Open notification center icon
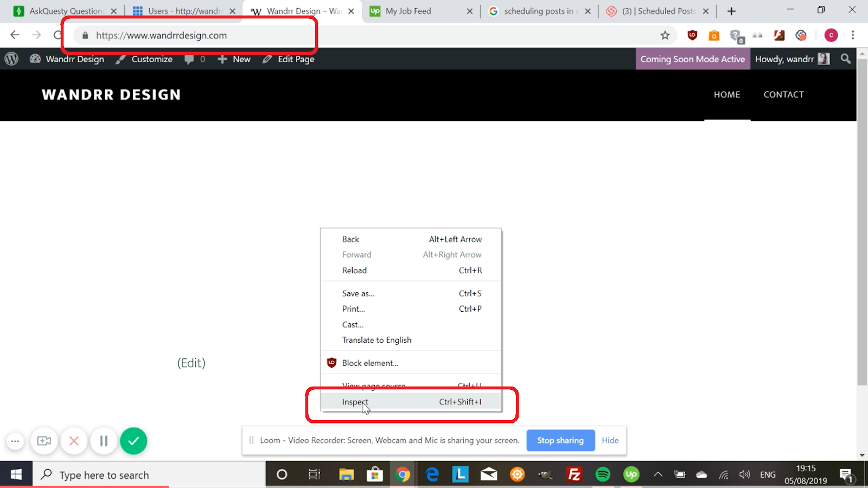Screen dimensions: 868x488 (846, 476)
